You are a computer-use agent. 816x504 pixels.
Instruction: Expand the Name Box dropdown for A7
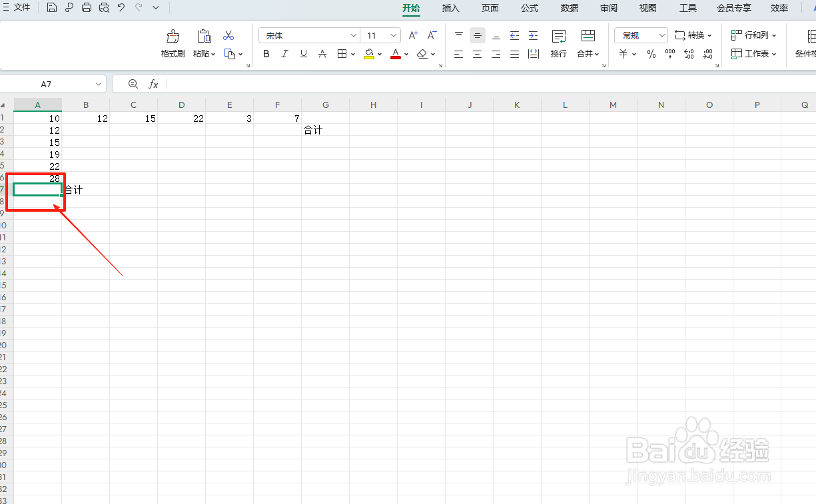click(99, 85)
